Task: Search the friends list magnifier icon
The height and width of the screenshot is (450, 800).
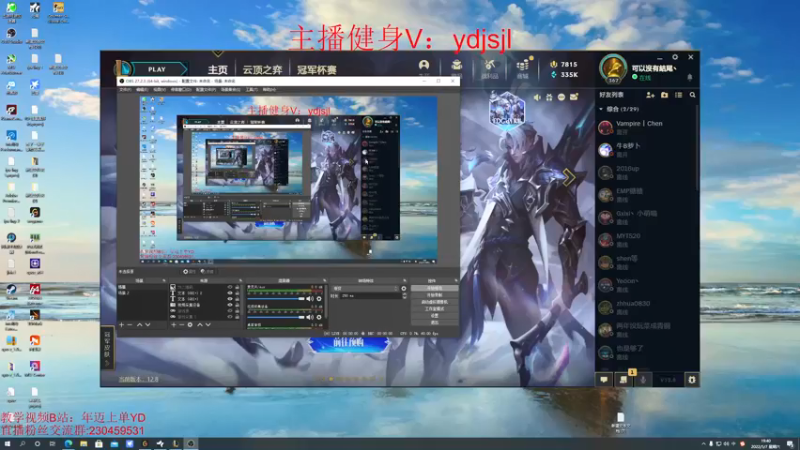Action: tap(692, 95)
